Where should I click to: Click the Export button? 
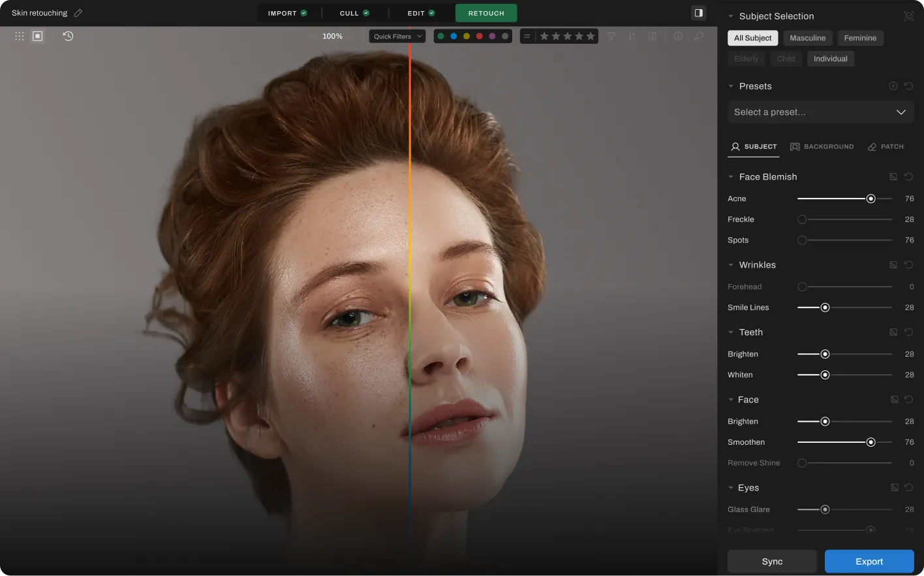[x=869, y=561]
